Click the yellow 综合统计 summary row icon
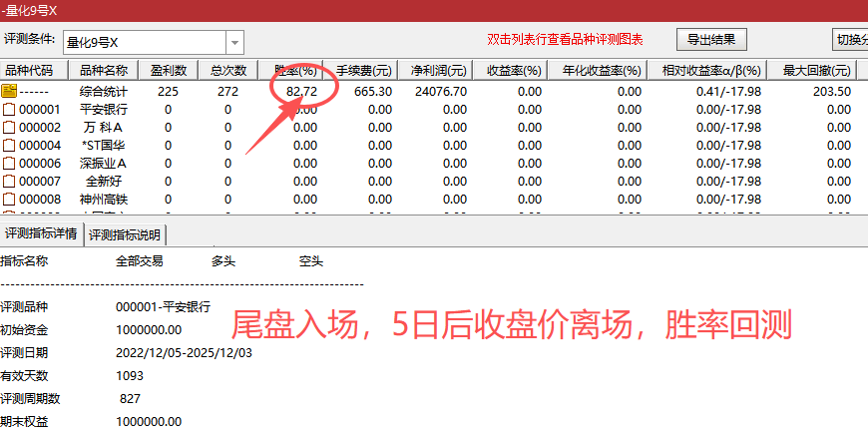 [x=10, y=91]
